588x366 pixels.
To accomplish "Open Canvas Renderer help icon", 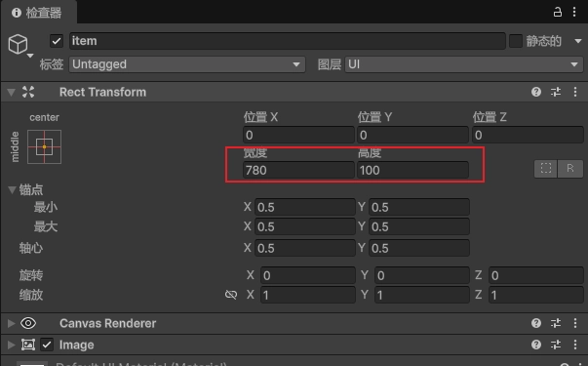I will coord(536,323).
